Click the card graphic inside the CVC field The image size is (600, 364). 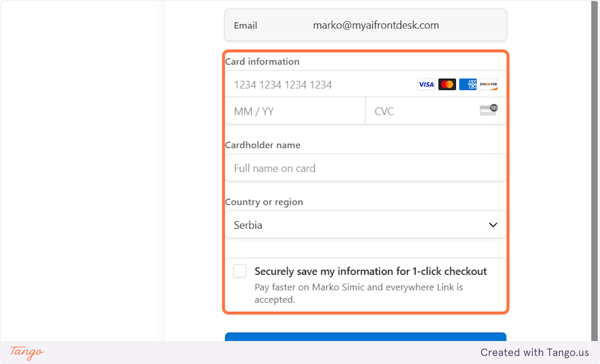[487, 110]
